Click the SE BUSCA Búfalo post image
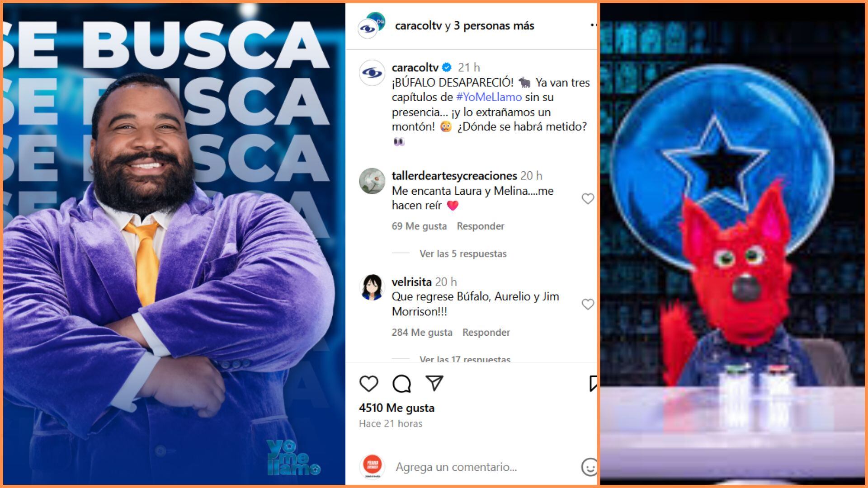868x488 pixels. (174, 244)
